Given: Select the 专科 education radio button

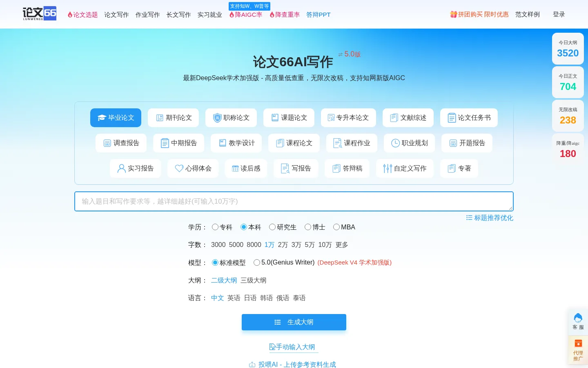Looking at the screenshot, I should click(215, 227).
